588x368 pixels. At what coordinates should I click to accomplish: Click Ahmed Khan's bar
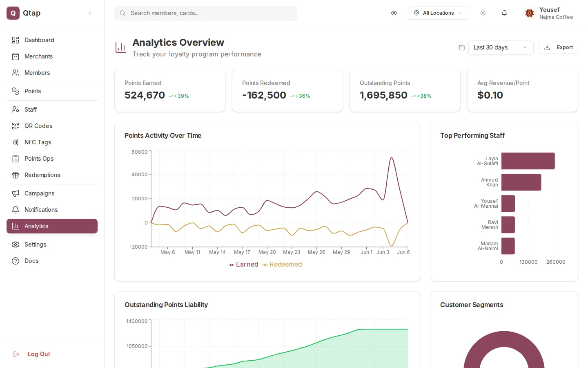pyautogui.click(x=521, y=182)
